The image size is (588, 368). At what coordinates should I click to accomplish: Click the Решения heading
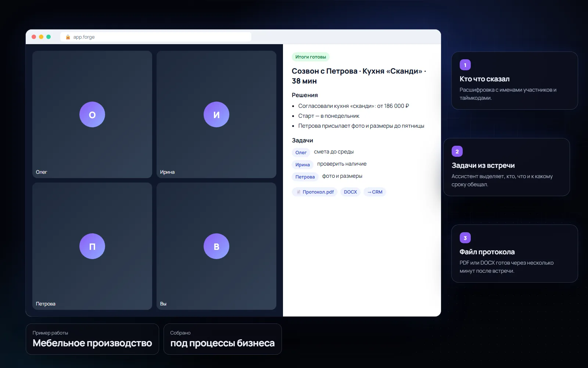tap(305, 95)
